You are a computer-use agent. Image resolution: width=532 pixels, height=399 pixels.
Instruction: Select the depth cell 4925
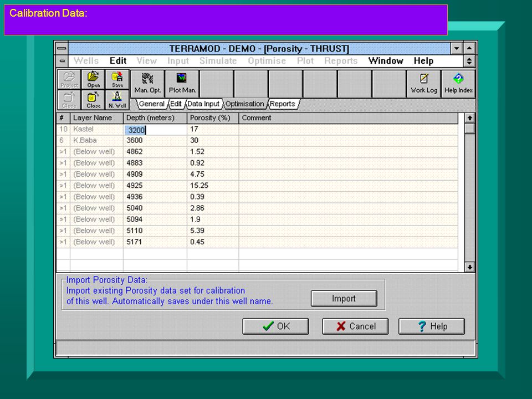coord(155,186)
